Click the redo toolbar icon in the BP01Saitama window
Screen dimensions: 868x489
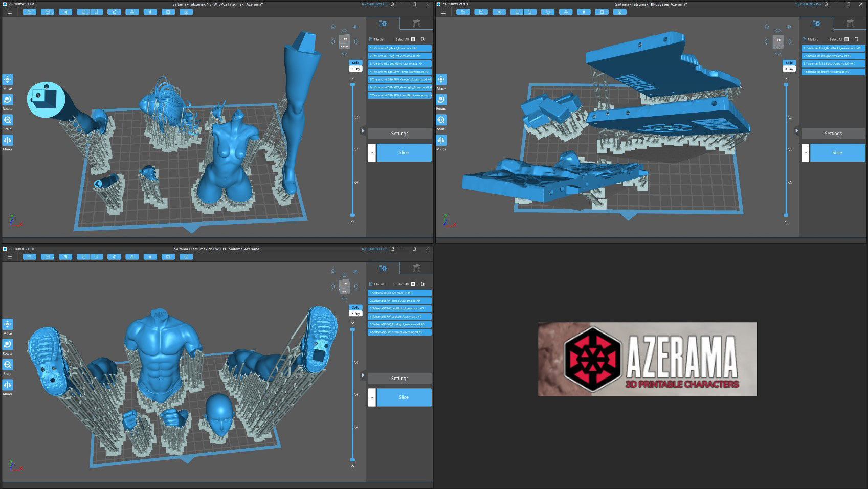click(x=96, y=257)
